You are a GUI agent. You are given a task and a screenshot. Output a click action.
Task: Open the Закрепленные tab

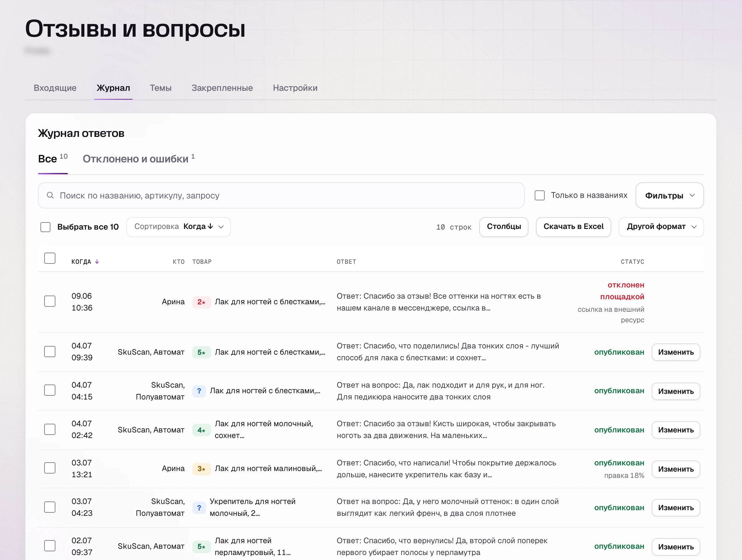[222, 88]
